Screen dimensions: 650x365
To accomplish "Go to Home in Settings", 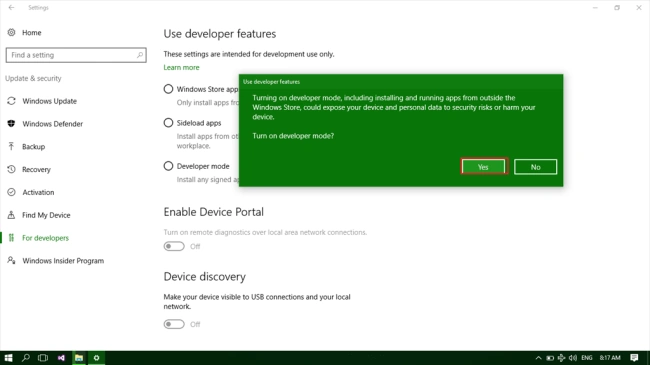I will point(32,32).
